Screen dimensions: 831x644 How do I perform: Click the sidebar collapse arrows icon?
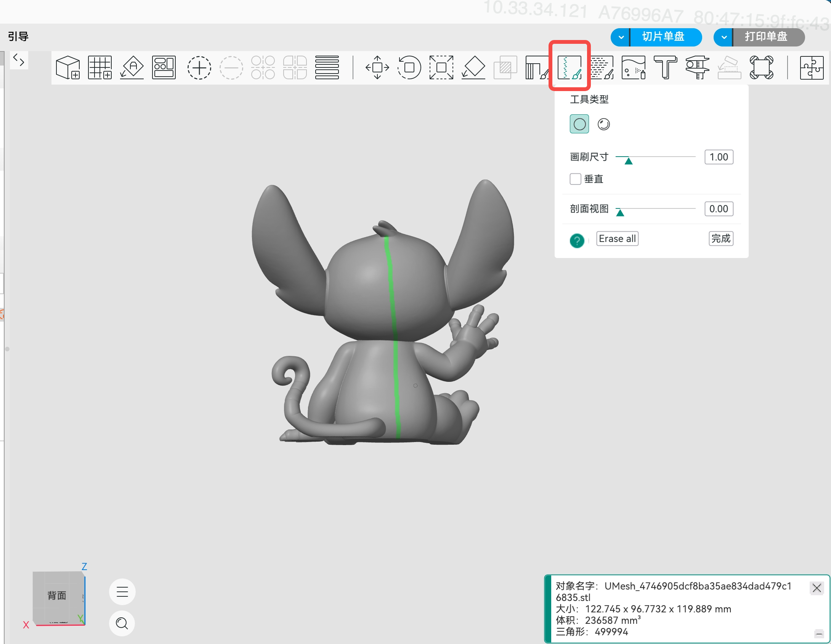pos(19,60)
